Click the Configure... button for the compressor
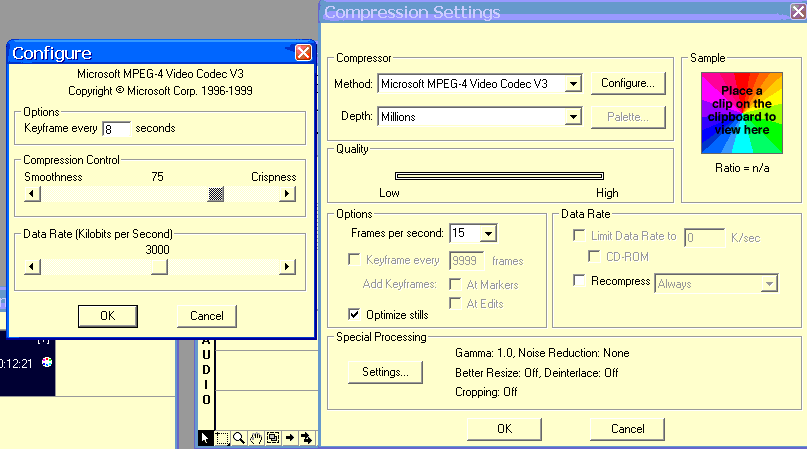This screenshot has height=449, width=807. (x=628, y=83)
